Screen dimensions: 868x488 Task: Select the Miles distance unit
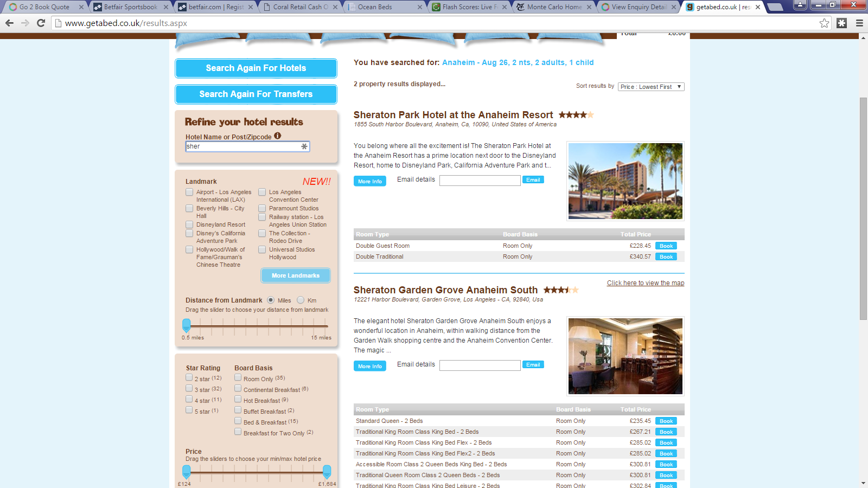[271, 300]
